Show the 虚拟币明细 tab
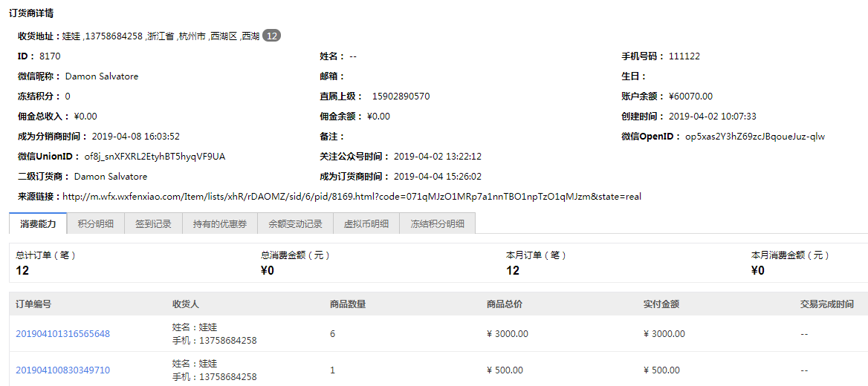Screen dimensions: 868x386 click(366, 223)
